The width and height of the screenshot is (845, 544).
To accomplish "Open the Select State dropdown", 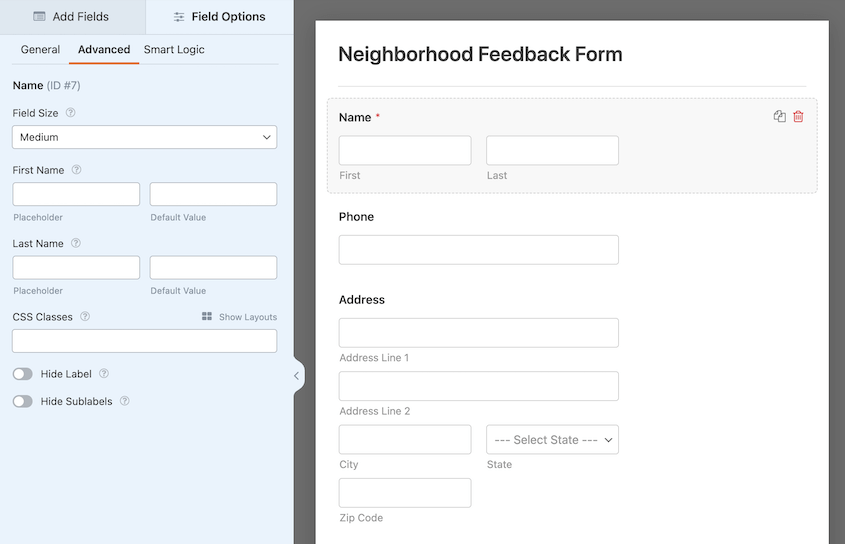I will 552,440.
